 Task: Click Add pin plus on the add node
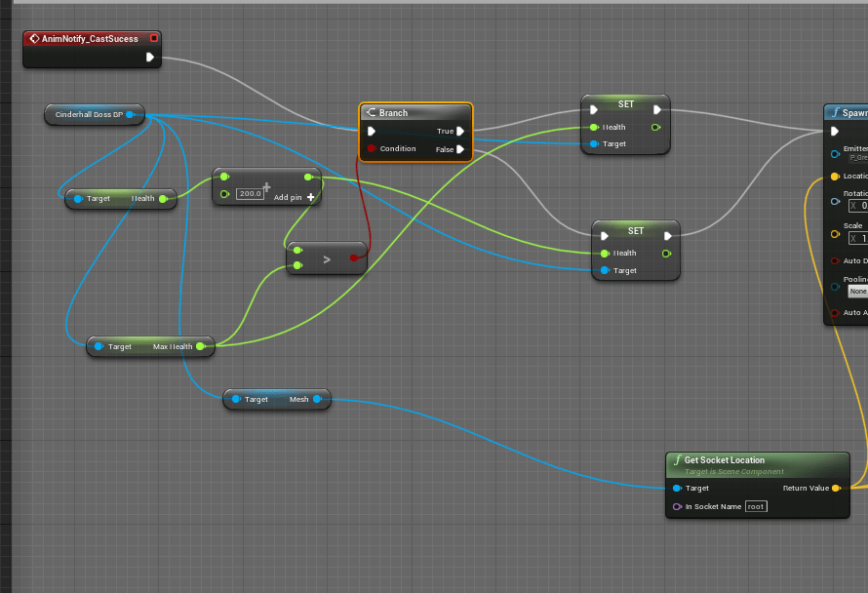point(311,197)
